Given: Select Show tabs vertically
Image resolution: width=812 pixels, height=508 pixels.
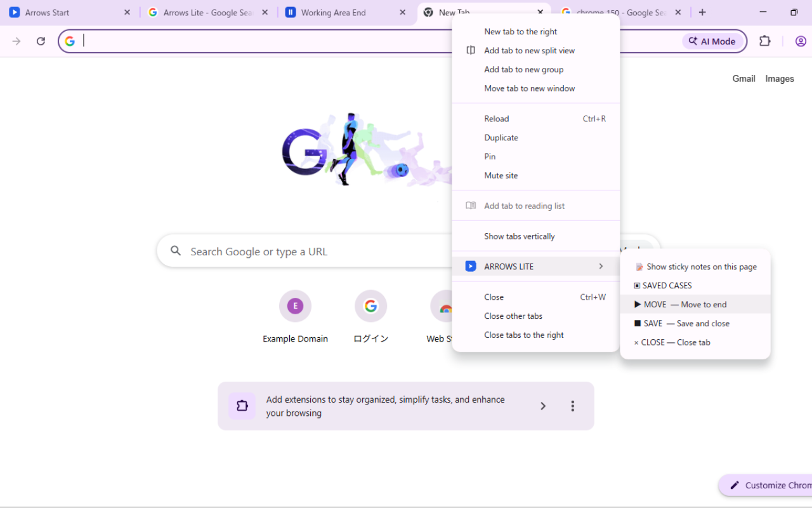Looking at the screenshot, I should 535,236.
